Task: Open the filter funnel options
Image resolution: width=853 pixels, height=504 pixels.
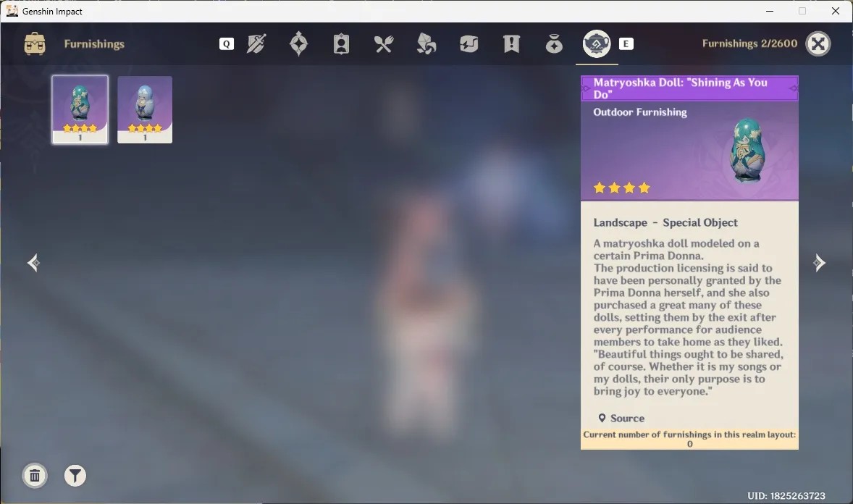Action: point(75,476)
